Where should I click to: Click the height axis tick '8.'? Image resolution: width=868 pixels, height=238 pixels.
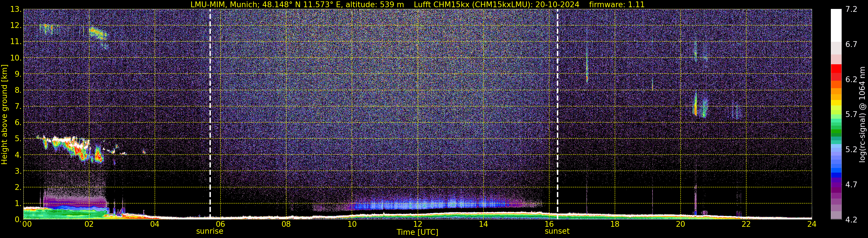click(18, 90)
